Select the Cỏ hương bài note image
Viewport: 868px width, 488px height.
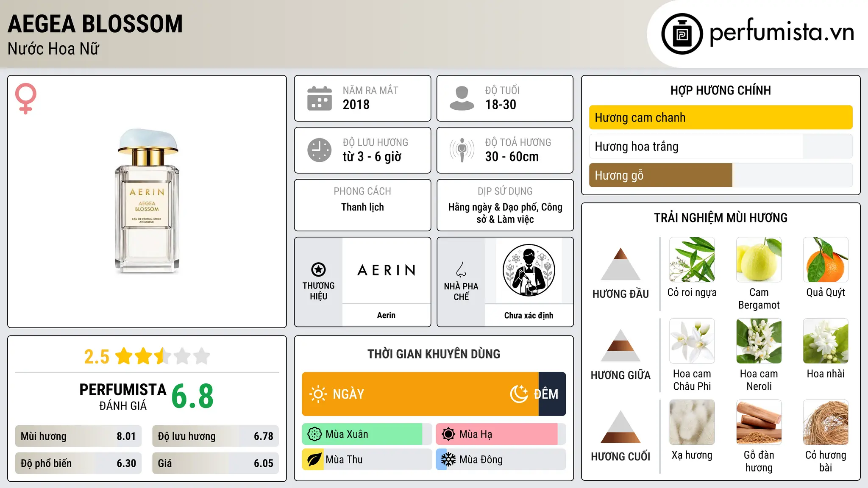[x=826, y=422]
